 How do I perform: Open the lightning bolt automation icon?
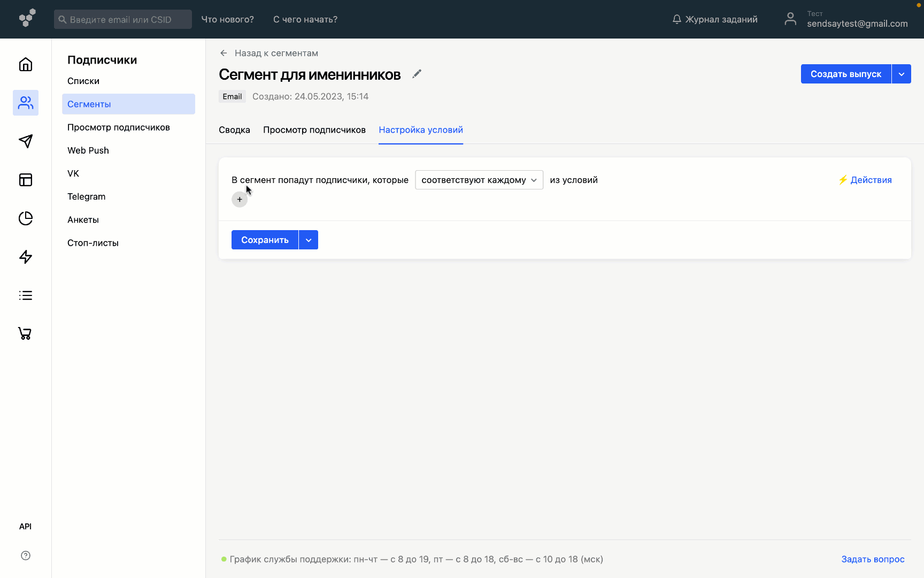(26, 257)
